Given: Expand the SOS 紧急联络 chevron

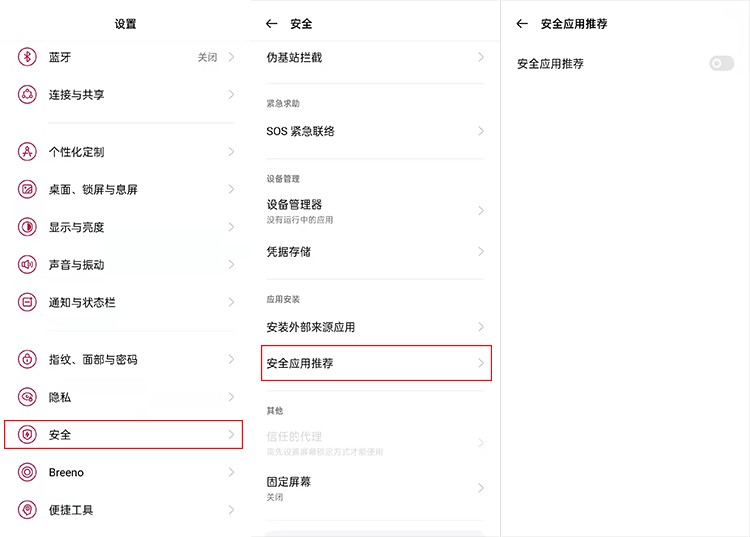Looking at the screenshot, I should point(480,131).
